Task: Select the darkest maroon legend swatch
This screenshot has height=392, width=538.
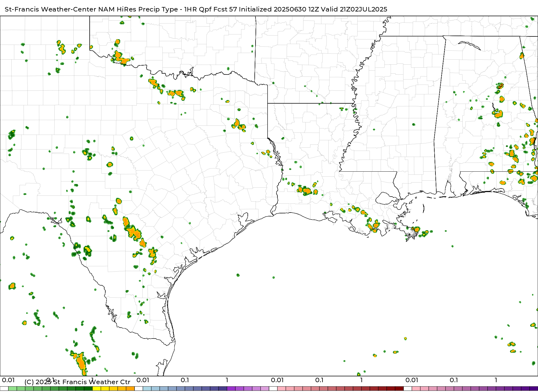Action: (399, 389)
